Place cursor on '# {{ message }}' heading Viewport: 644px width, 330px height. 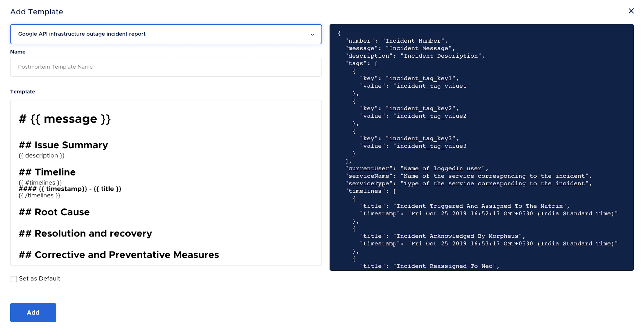tap(65, 119)
